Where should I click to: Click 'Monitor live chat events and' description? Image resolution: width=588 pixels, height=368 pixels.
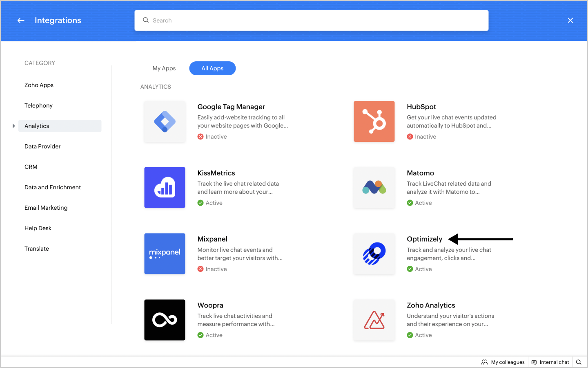(x=235, y=250)
